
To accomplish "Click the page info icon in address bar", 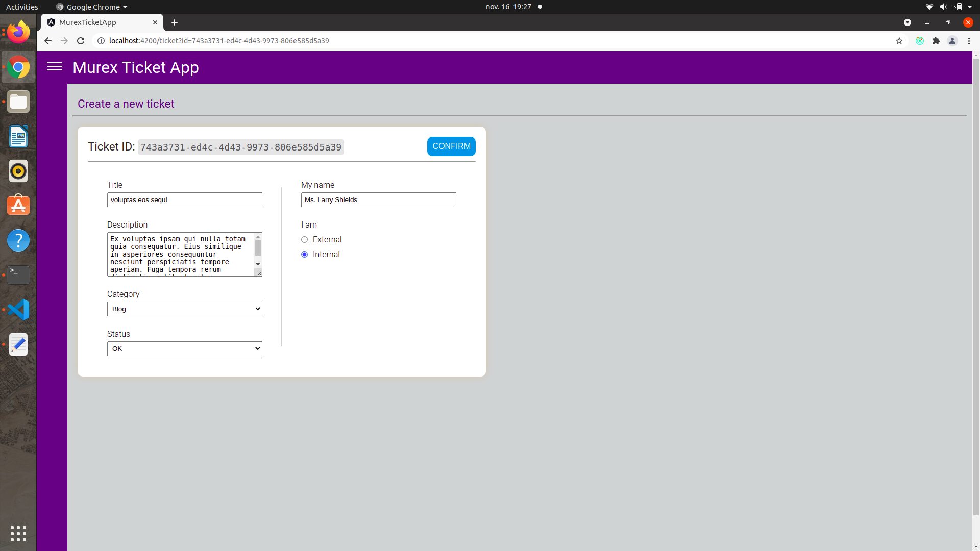I will click(101, 41).
